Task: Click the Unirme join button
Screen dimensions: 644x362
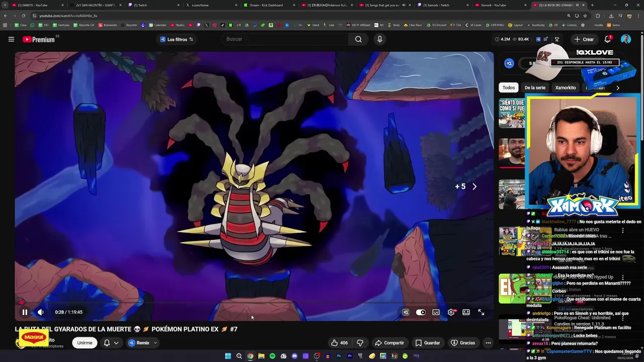Action: point(85,343)
